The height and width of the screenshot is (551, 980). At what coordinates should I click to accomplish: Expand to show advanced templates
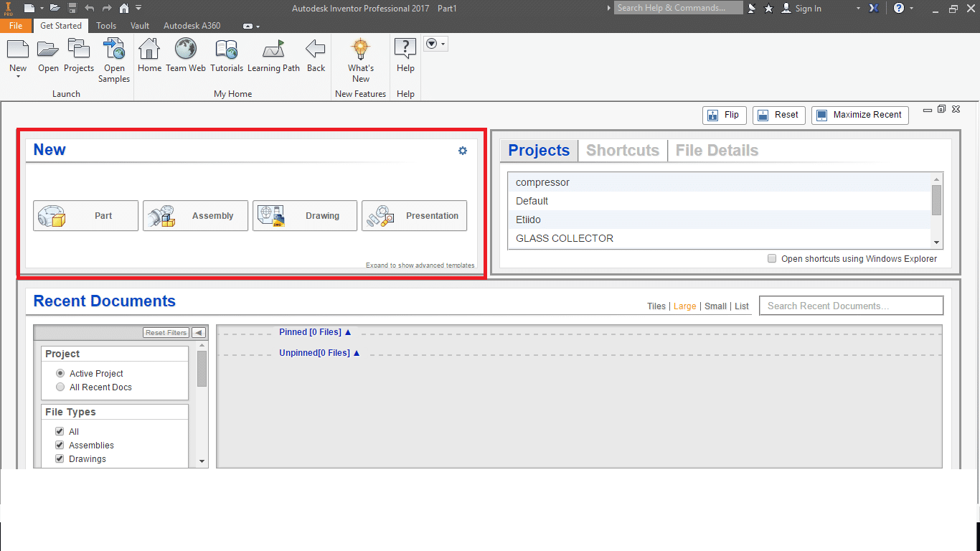pyautogui.click(x=420, y=265)
